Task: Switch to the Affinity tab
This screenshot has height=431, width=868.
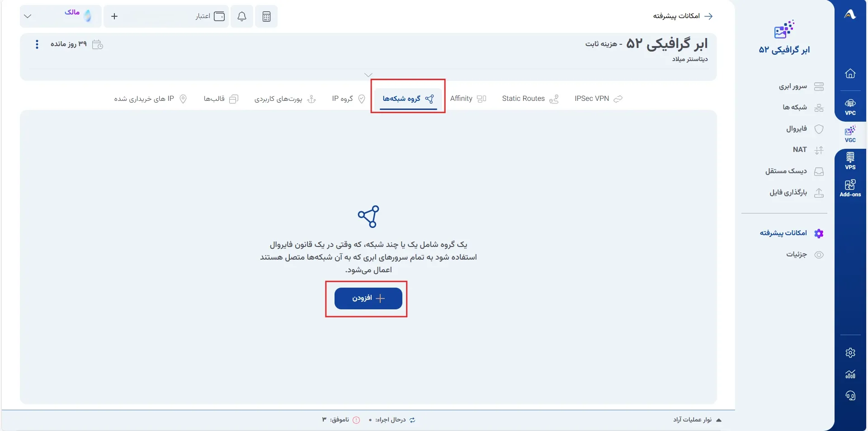Action: 468,99
